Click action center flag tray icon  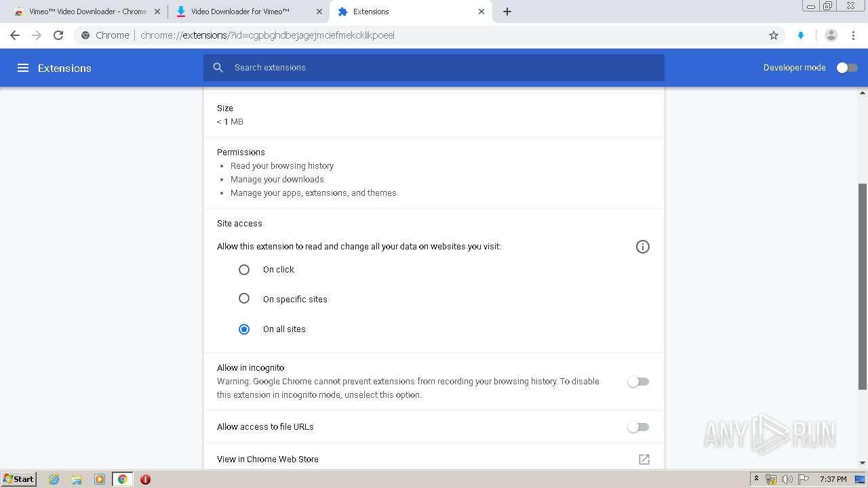[x=804, y=479]
